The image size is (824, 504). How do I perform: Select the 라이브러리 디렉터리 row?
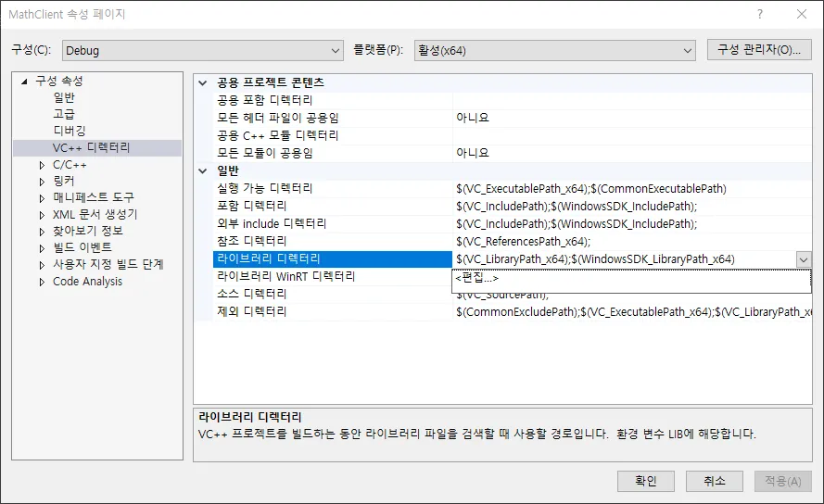click(x=333, y=258)
